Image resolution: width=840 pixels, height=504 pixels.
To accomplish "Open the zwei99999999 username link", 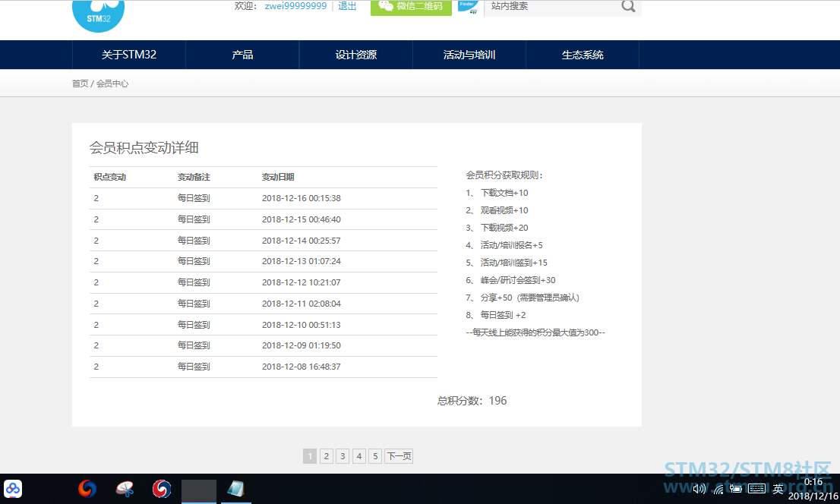I will click(x=295, y=6).
